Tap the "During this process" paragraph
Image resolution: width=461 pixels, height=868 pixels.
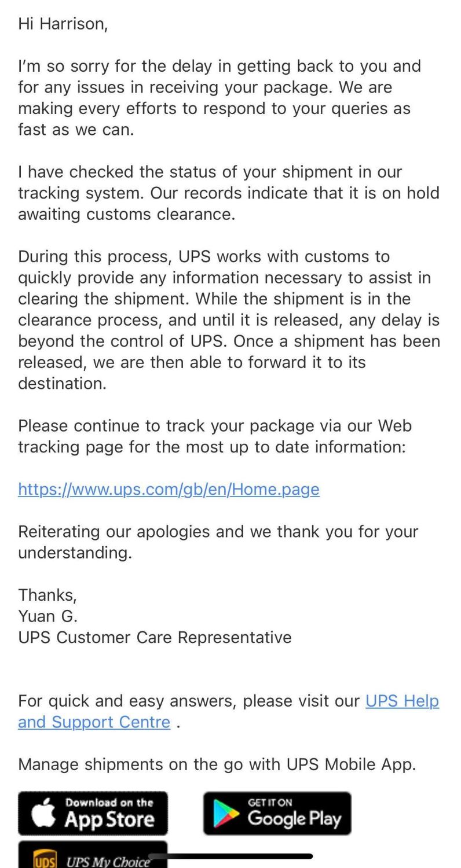229,320
